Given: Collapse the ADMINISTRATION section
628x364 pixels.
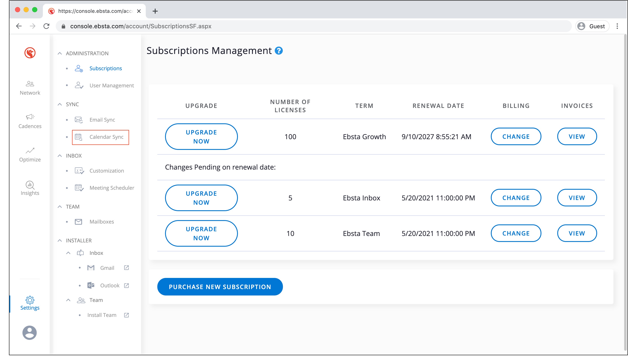Looking at the screenshot, I should (x=60, y=53).
